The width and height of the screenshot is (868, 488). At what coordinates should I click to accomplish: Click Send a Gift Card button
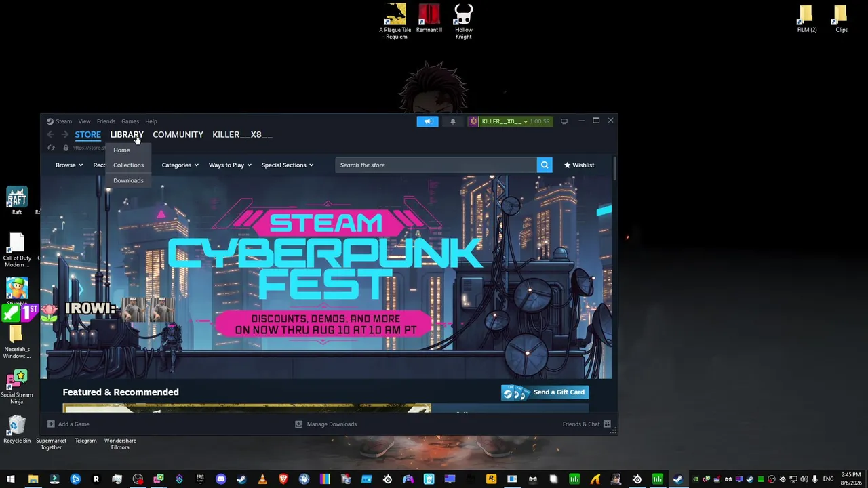(545, 392)
